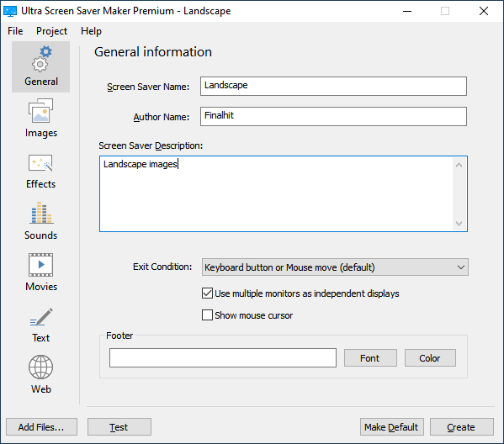The image size is (504, 444).
Task: Enable Show mouse cursor checkbox
Action: [x=207, y=315]
